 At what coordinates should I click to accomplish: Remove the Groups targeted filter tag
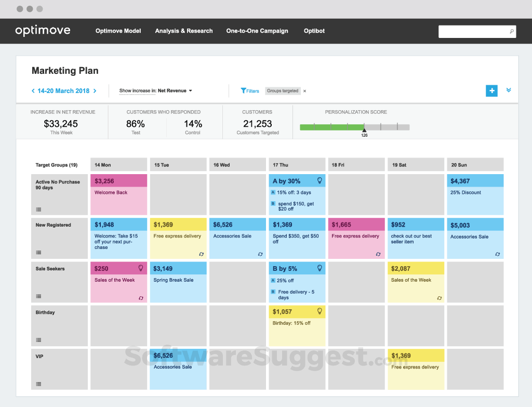[x=305, y=91]
